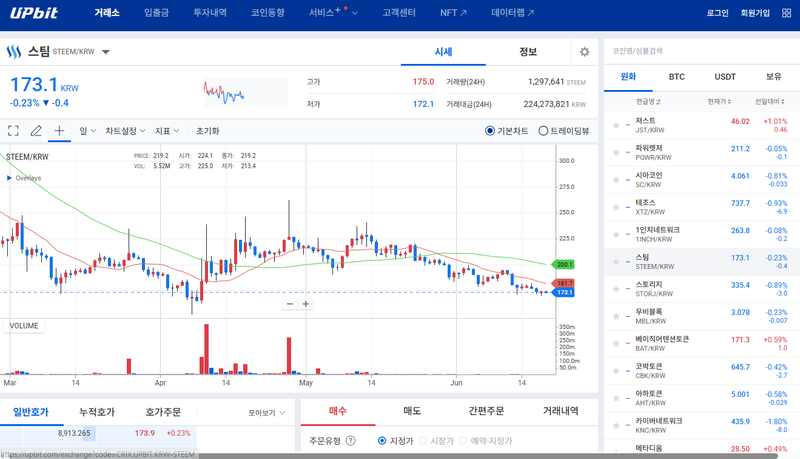Open 투자내역 navigation menu

210,13
